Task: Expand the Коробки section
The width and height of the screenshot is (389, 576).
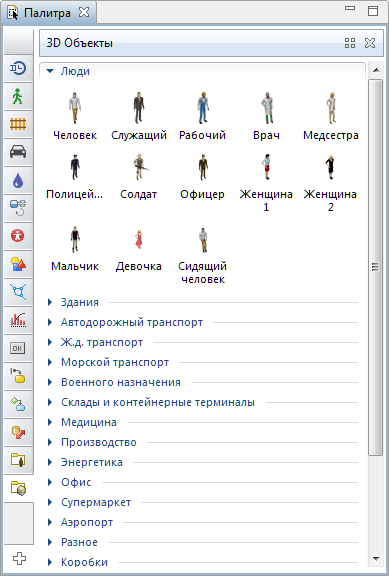Action: (50, 562)
